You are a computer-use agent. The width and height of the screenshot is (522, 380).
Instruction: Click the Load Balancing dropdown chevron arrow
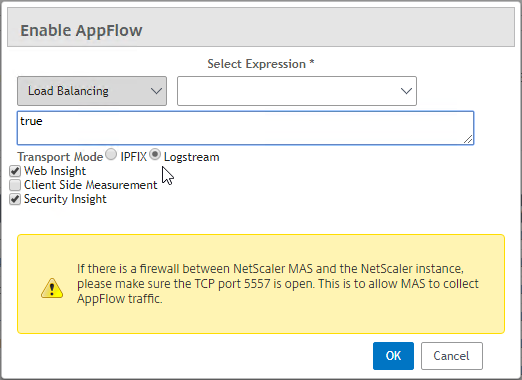(x=156, y=91)
